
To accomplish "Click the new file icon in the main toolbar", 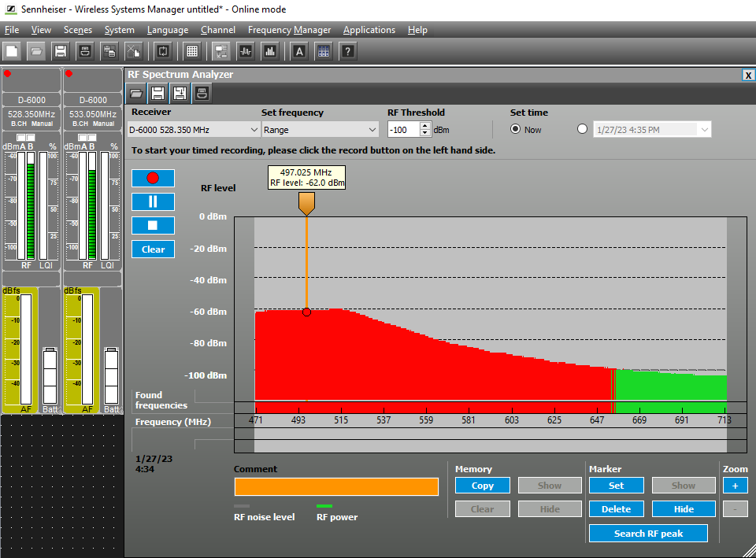I will 12,51.
